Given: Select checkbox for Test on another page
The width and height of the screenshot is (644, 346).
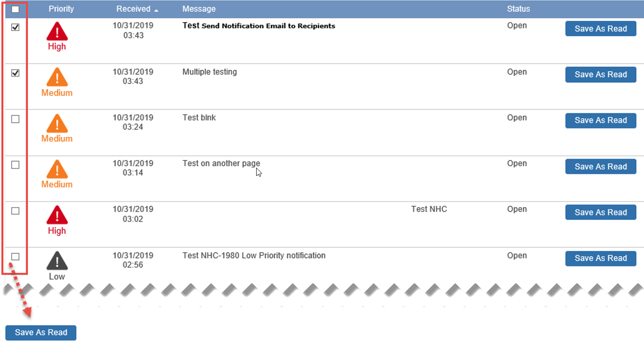Looking at the screenshot, I should tap(15, 165).
